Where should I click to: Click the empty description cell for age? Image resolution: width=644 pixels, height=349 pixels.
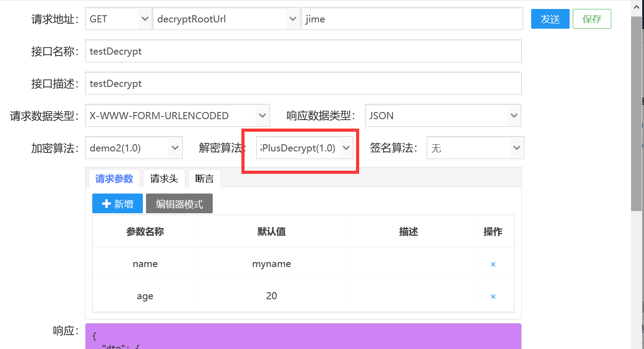click(x=408, y=296)
